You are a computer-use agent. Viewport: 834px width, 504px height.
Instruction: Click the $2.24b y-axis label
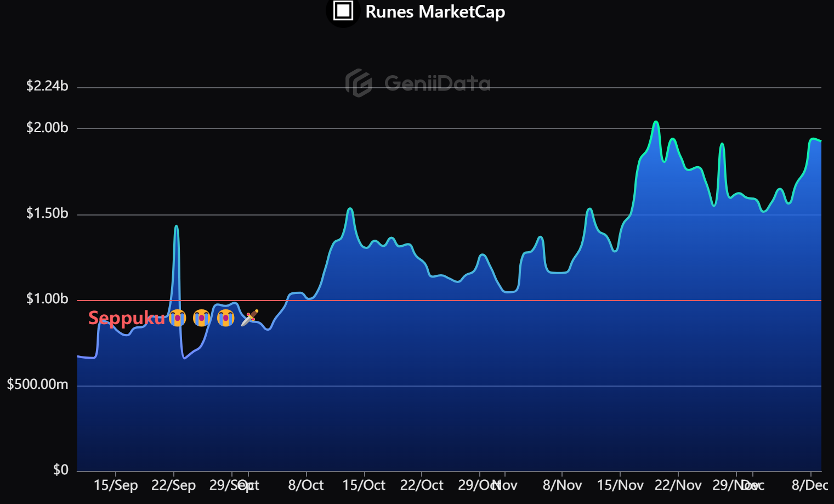coord(47,86)
